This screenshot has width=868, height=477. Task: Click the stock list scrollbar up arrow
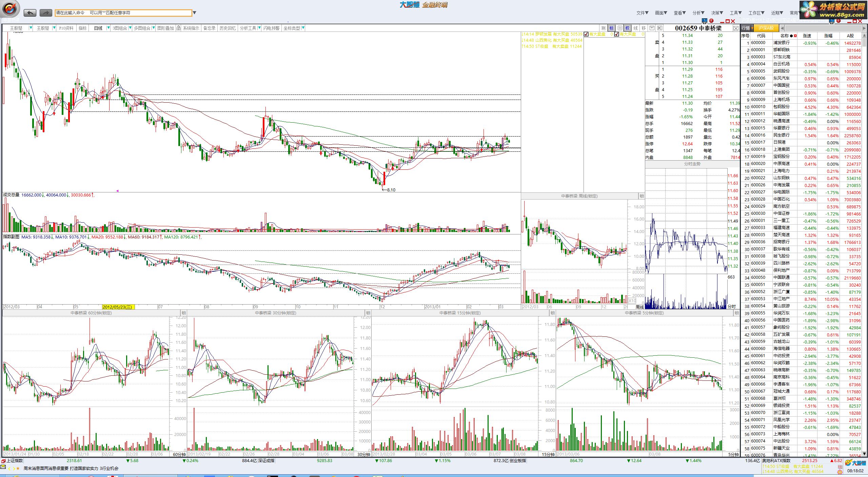pos(864,36)
